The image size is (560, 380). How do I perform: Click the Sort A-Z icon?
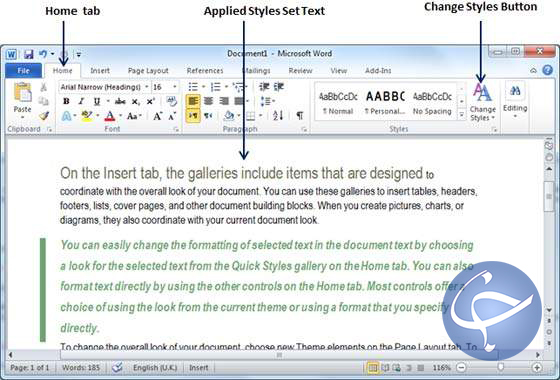tap(278, 115)
